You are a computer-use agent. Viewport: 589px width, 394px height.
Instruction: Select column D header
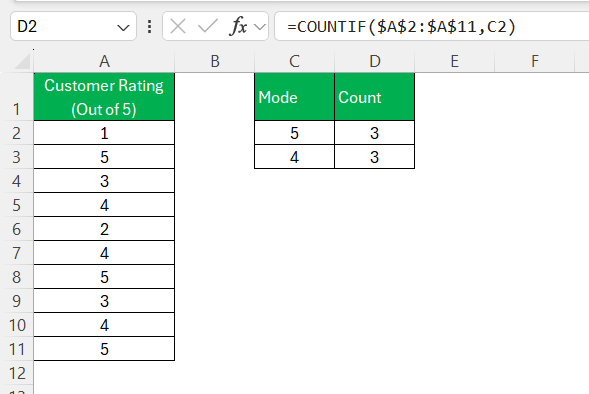[375, 61]
